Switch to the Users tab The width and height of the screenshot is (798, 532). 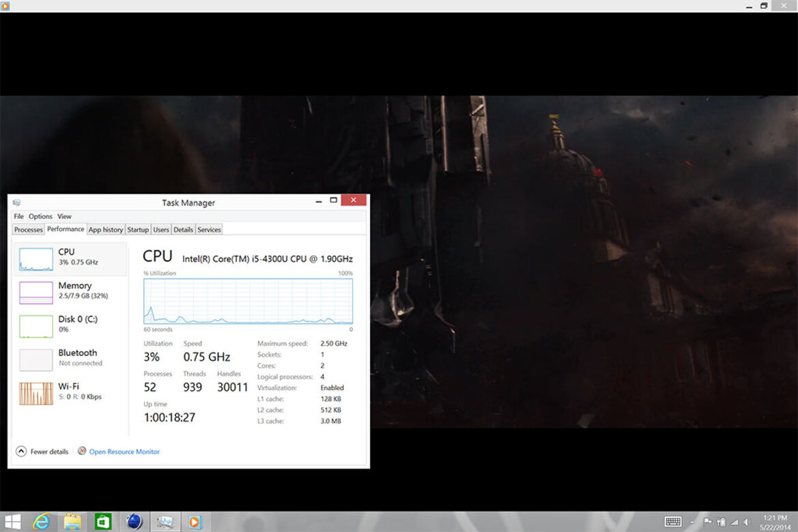click(x=161, y=229)
